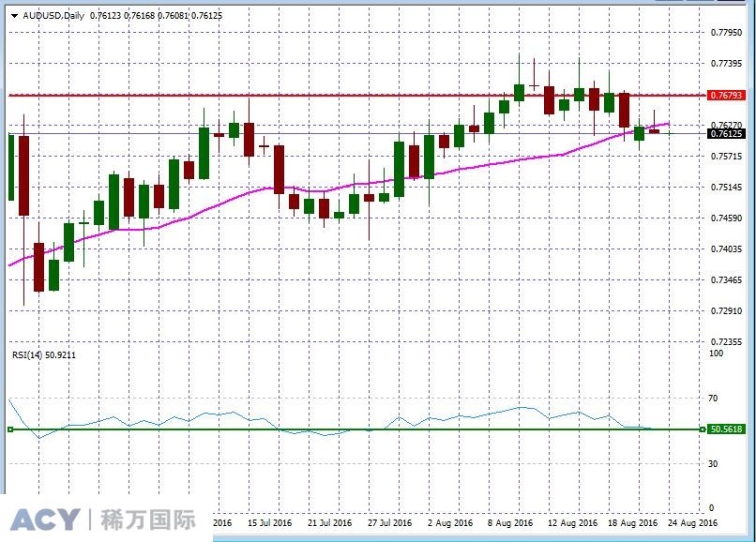Click the 0.72910 price axis value

[727, 311]
